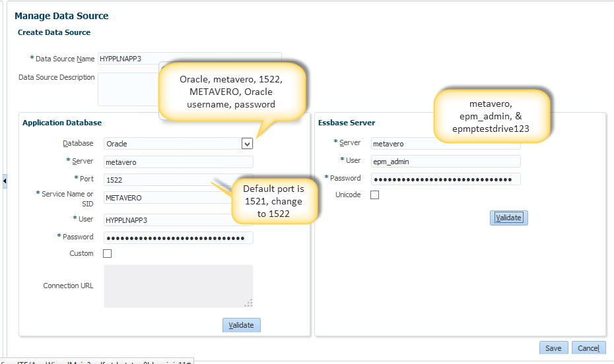
Task: Click the Connection URL text area
Action: point(178,286)
